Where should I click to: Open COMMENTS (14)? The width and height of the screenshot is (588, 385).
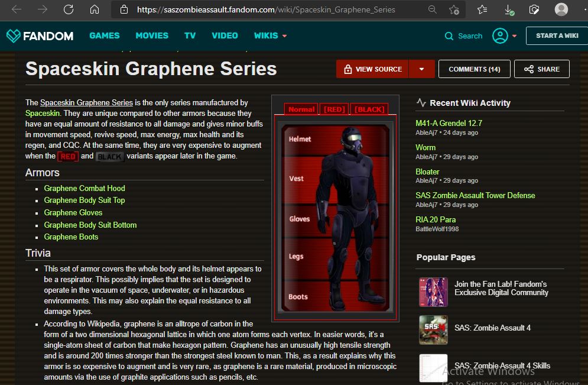[475, 69]
